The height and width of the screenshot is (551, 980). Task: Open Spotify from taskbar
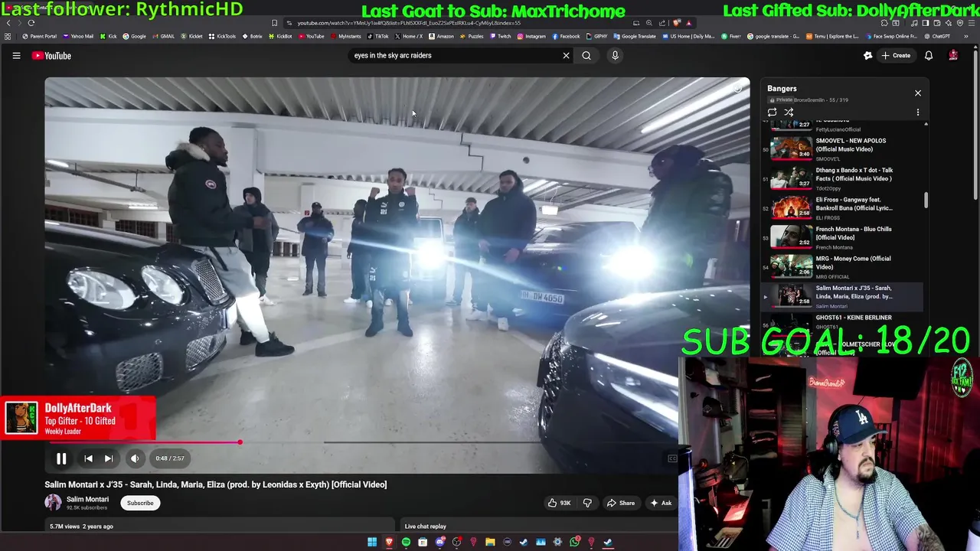(406, 542)
